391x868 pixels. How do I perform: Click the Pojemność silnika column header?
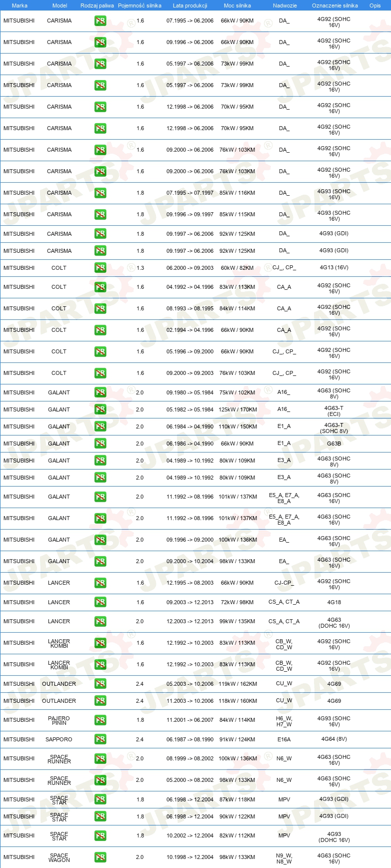coord(139,6)
